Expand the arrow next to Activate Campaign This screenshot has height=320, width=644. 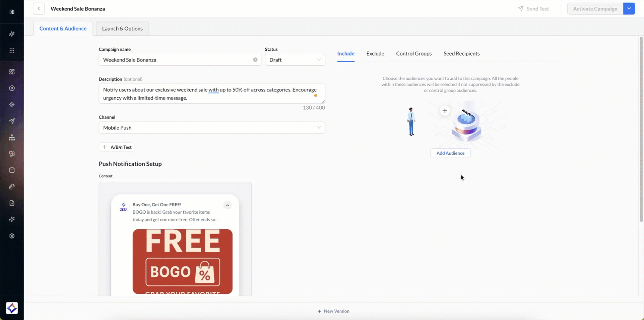(629, 9)
